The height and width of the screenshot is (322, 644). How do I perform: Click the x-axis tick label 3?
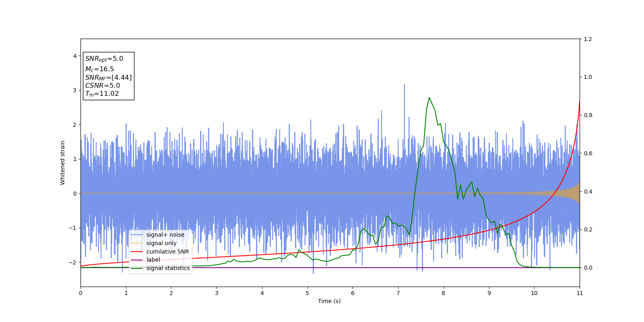(x=217, y=293)
